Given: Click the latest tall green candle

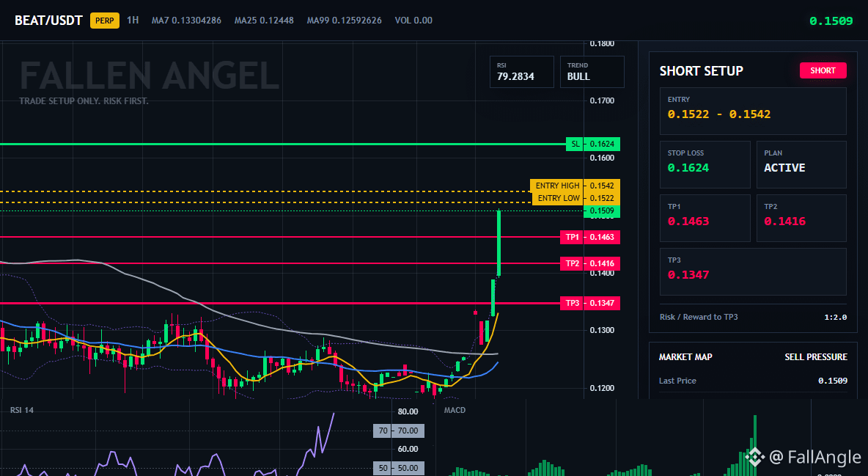Looking at the screenshot, I should point(499,244).
